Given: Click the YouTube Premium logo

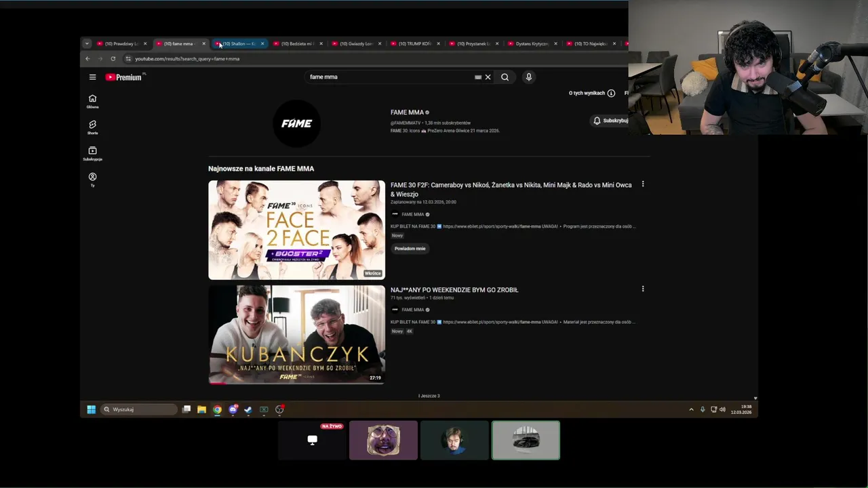Looking at the screenshot, I should pyautogui.click(x=123, y=77).
